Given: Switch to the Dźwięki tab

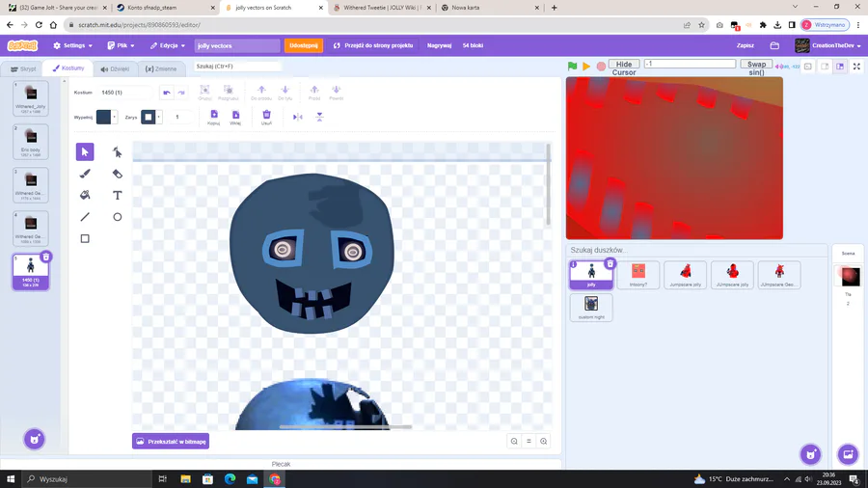Looking at the screenshot, I should point(115,69).
